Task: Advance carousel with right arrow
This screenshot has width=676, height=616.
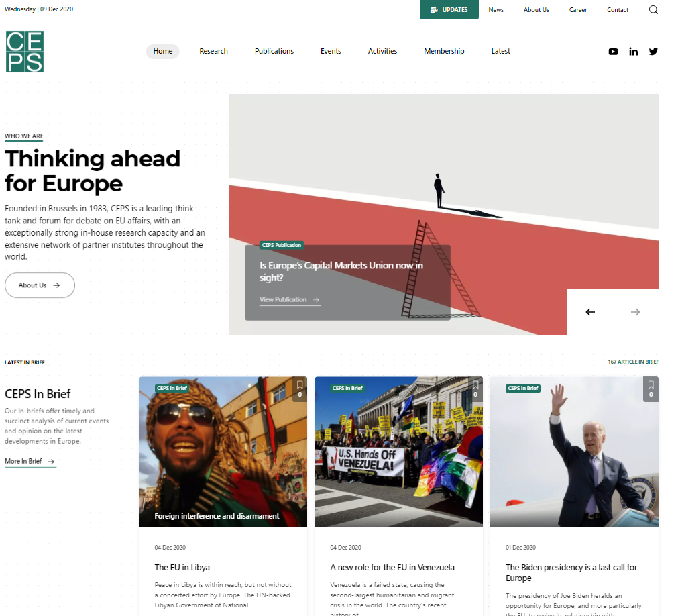Action: coord(636,312)
